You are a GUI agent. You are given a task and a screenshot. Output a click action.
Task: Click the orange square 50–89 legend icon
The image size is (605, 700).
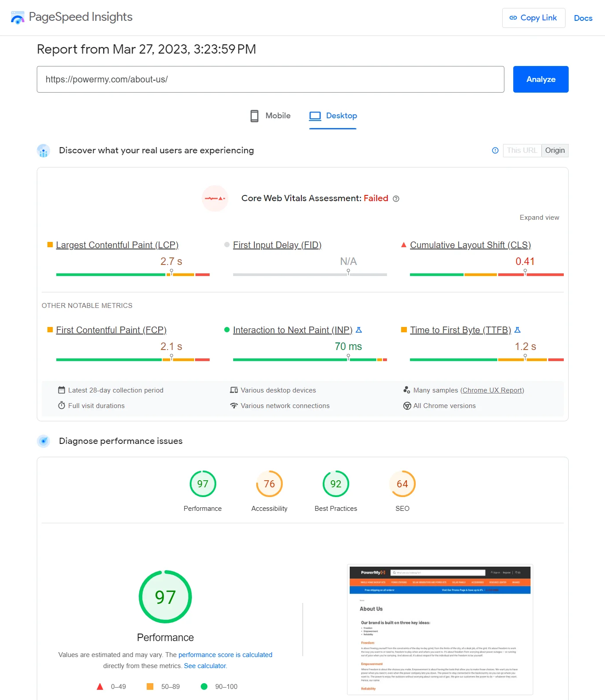[150, 687]
